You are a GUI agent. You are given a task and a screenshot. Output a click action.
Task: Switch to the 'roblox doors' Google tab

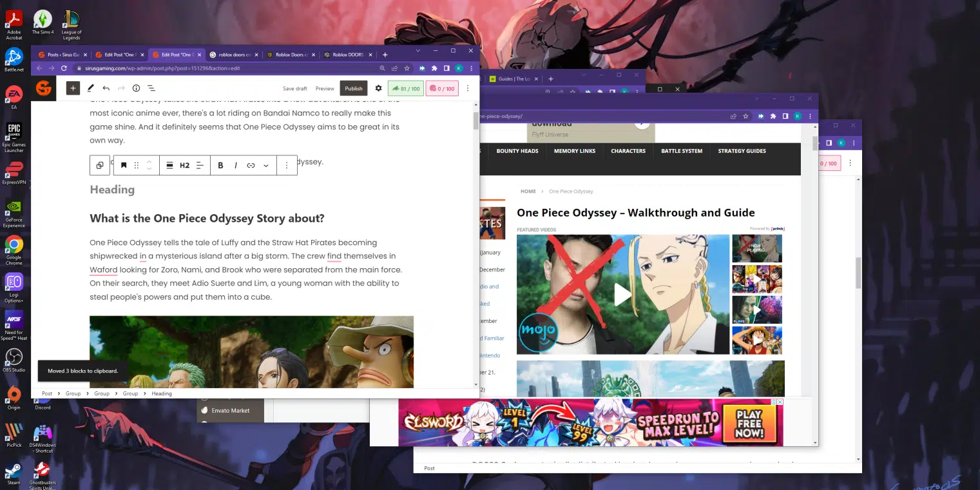tap(234, 55)
